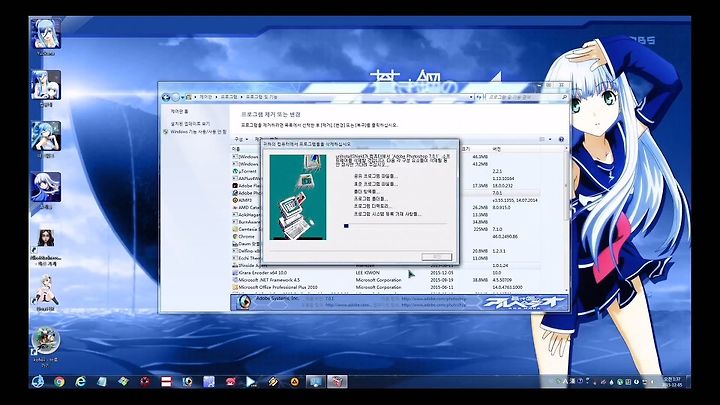Click the µTorrent icon in program list
Screen dimensions: 720x405
(235, 171)
